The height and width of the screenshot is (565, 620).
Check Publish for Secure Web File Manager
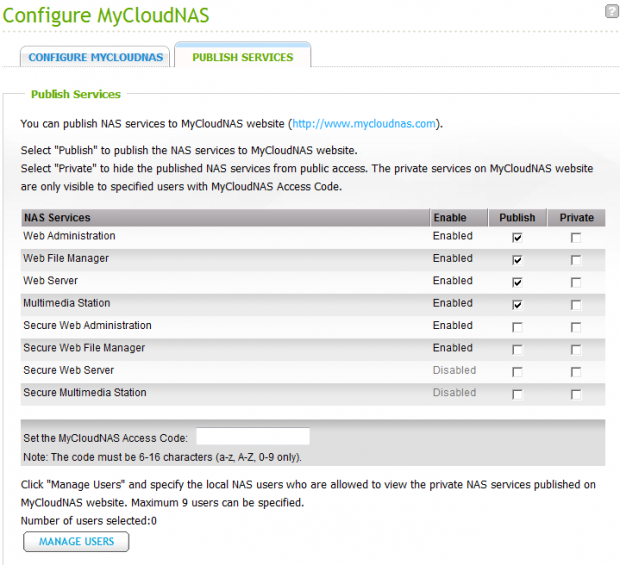[x=517, y=350]
